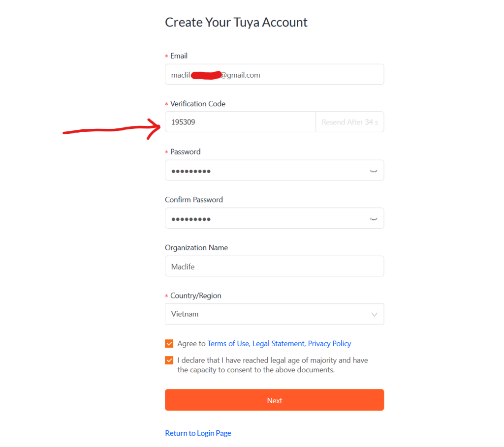Focus the Email address input field

pyautogui.click(x=274, y=75)
